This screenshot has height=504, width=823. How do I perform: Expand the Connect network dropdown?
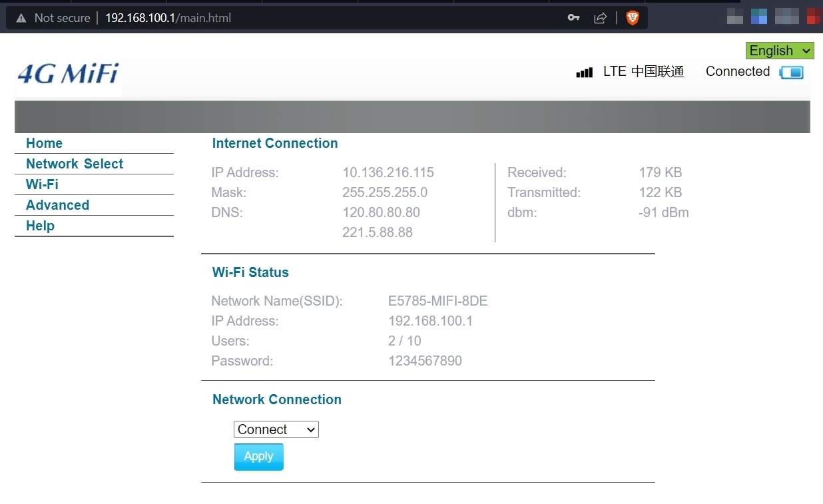[276, 429]
